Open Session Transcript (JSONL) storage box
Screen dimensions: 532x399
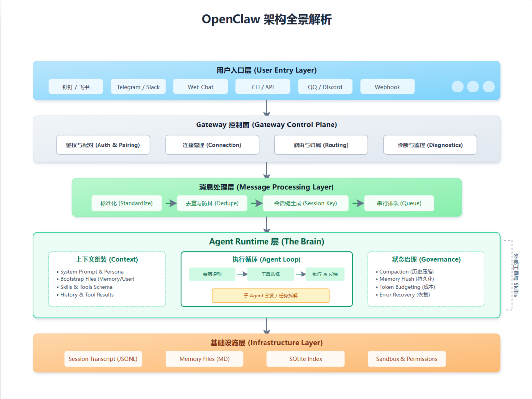pos(103,359)
